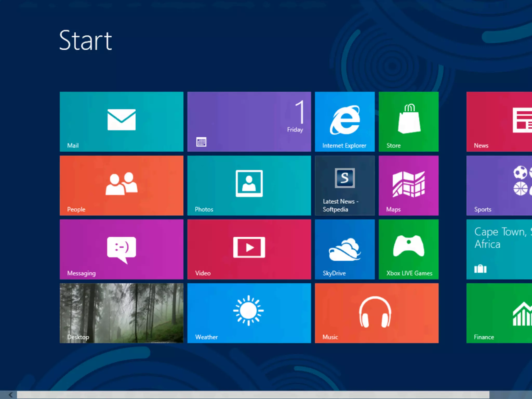Open the Messaging tile

click(x=121, y=249)
